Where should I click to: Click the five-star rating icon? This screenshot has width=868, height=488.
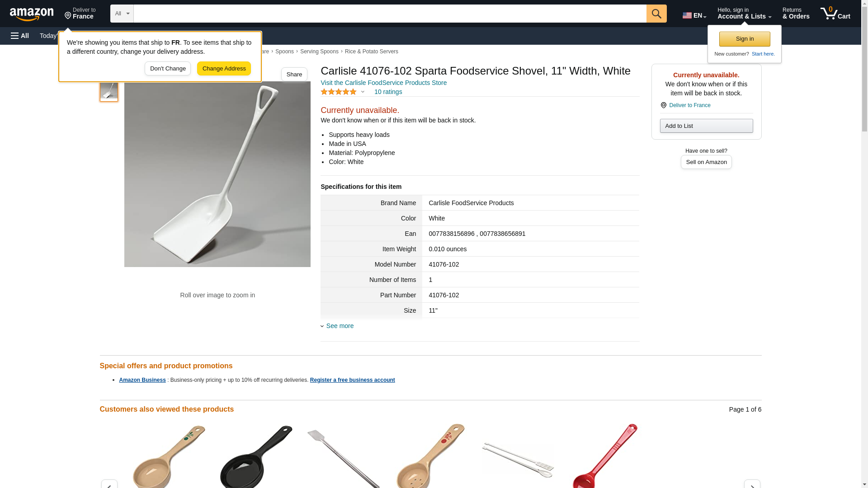coord(339,92)
